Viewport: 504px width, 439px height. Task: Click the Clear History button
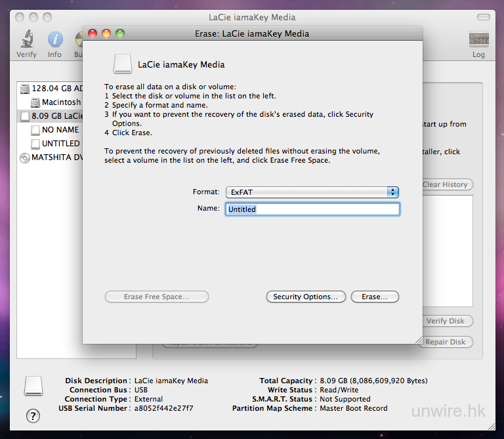[x=445, y=185]
